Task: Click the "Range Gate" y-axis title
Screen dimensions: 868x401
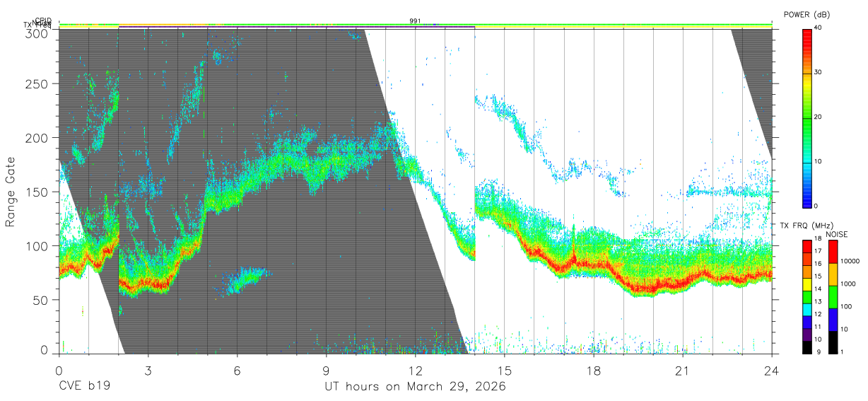Action: point(11,192)
